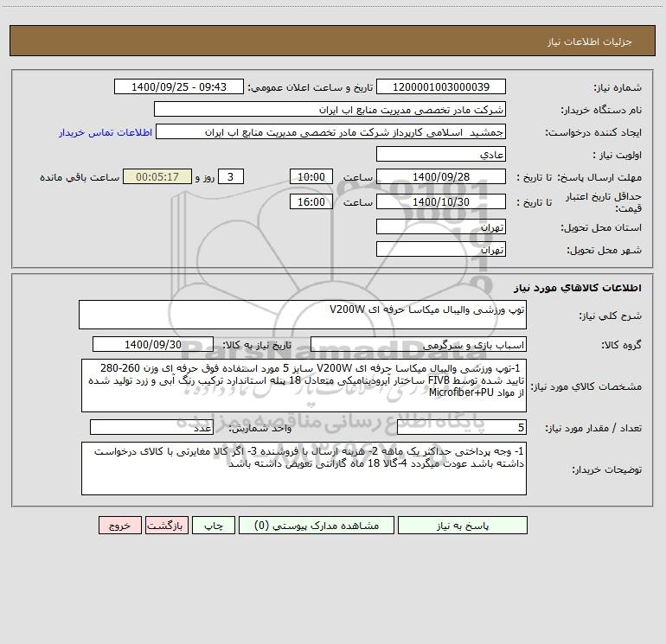Click the توضیحات خریدار text area
Screen dimensions: 666x644
304,469
